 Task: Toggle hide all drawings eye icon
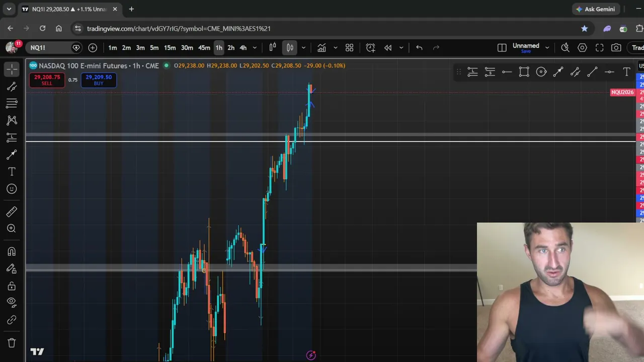coord(12,303)
